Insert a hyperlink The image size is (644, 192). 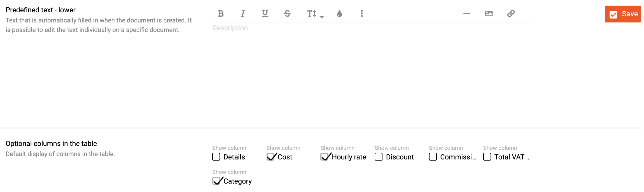coord(511,13)
